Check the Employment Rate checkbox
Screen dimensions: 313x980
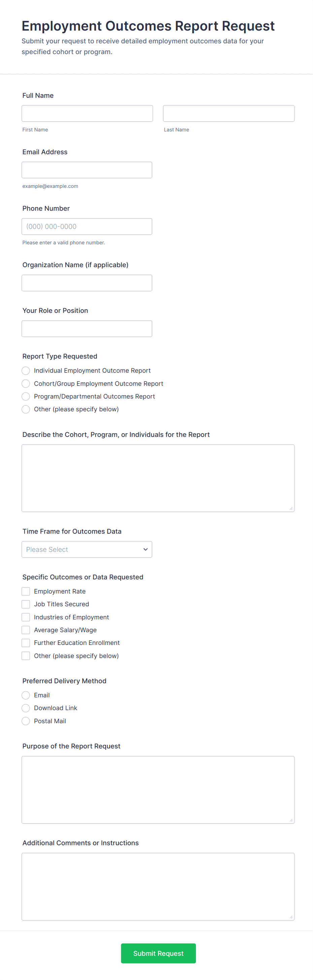(26, 591)
